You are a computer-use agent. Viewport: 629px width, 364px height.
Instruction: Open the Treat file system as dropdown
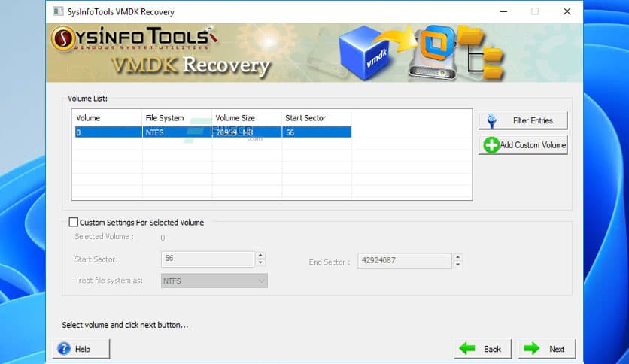[214, 281]
